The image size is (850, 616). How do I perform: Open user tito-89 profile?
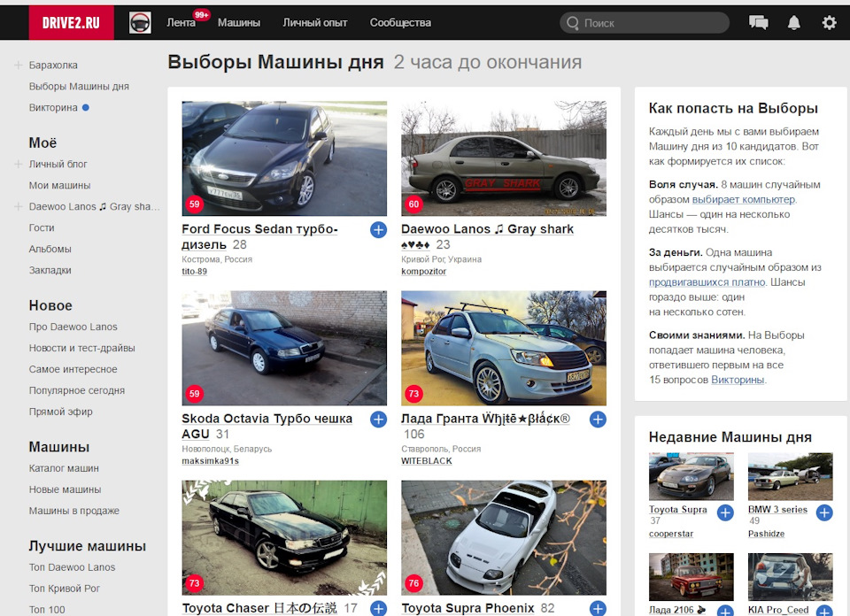pyautogui.click(x=194, y=272)
